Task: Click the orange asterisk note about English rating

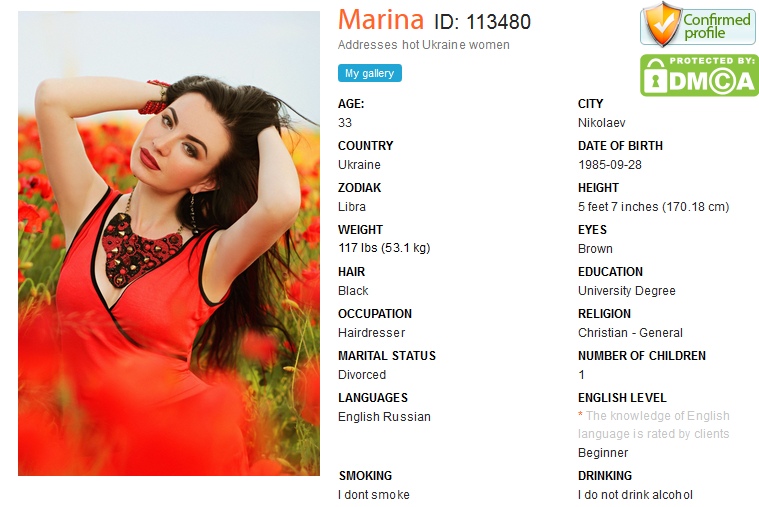Action: [654, 425]
